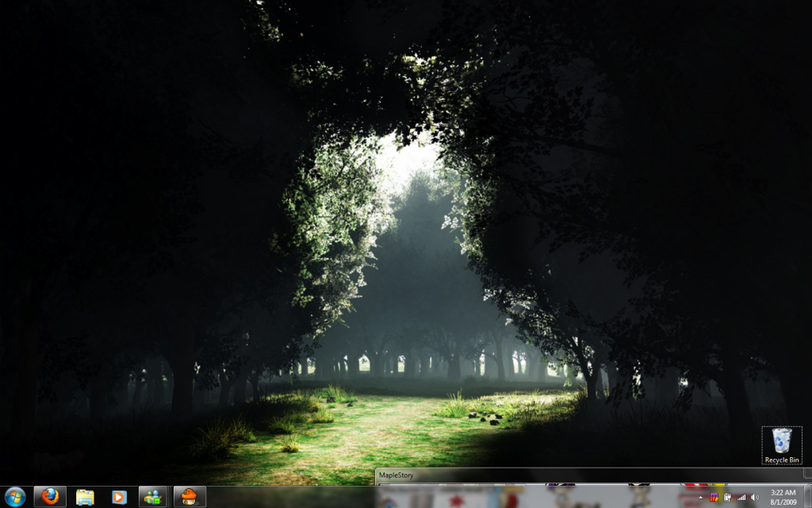The height and width of the screenshot is (508, 812).
Task: Launch Windows Media Player from taskbar
Action: coord(119,497)
